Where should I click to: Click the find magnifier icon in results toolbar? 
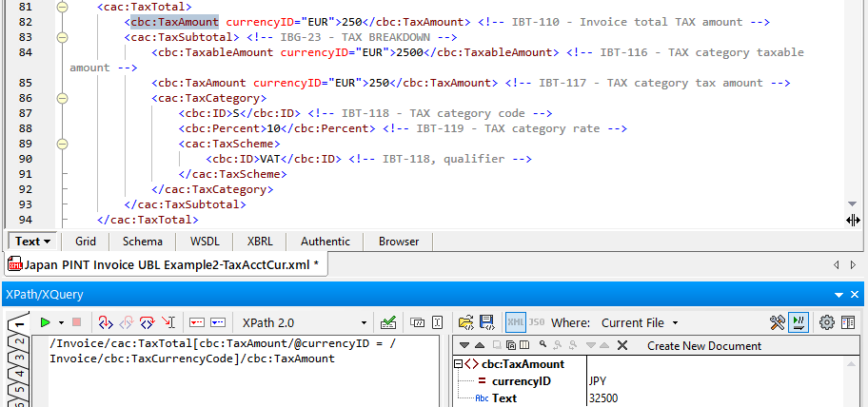pyautogui.click(x=543, y=344)
